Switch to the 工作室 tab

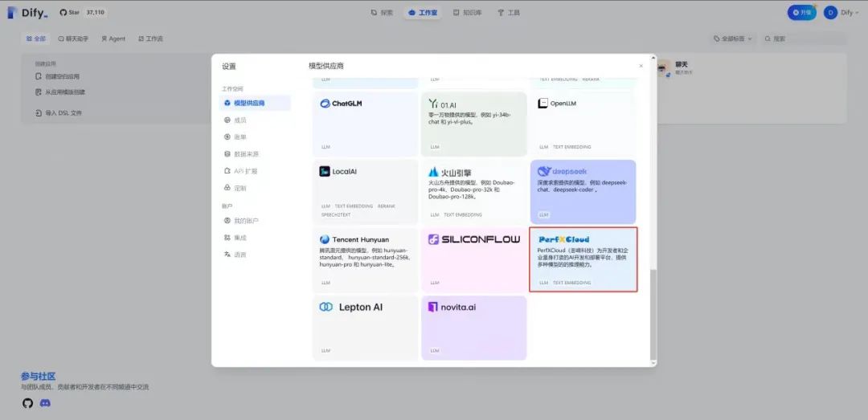click(423, 12)
